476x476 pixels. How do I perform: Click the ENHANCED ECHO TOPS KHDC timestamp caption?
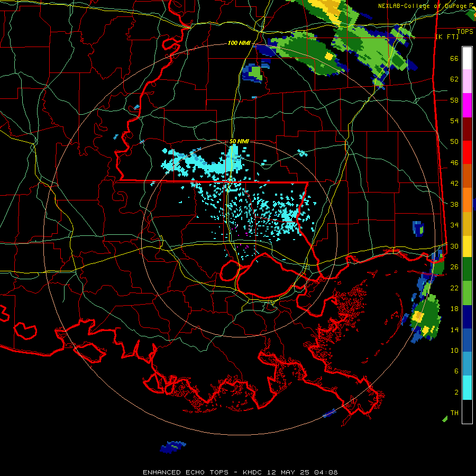[x=240, y=472]
